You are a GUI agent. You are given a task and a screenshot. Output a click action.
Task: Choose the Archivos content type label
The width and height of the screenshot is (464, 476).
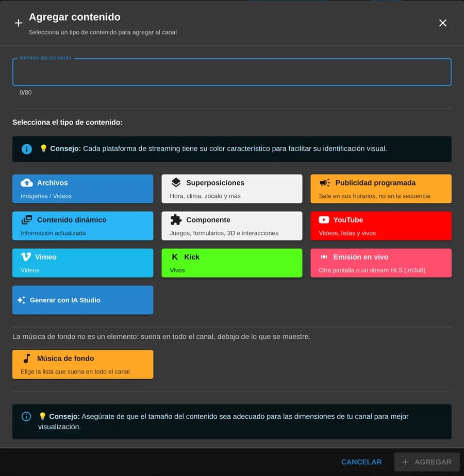tap(53, 183)
